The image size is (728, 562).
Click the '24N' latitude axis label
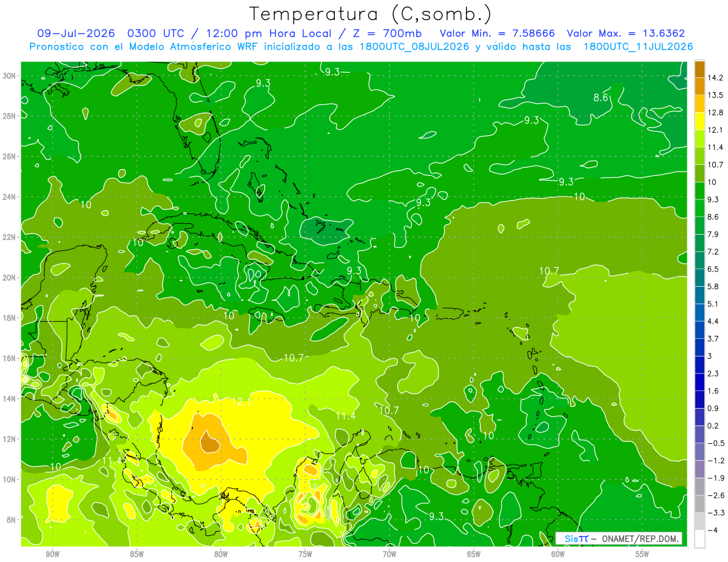point(10,197)
